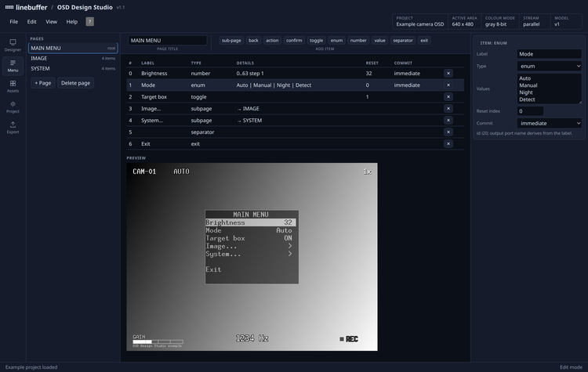The height and width of the screenshot is (372, 588).
Task: Add a separator item
Action: [x=403, y=41]
